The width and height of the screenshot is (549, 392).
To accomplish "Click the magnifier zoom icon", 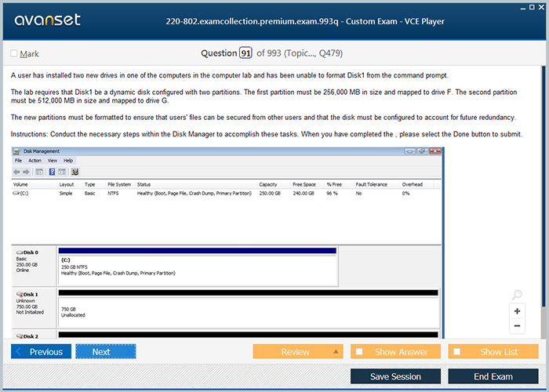I will 517,295.
